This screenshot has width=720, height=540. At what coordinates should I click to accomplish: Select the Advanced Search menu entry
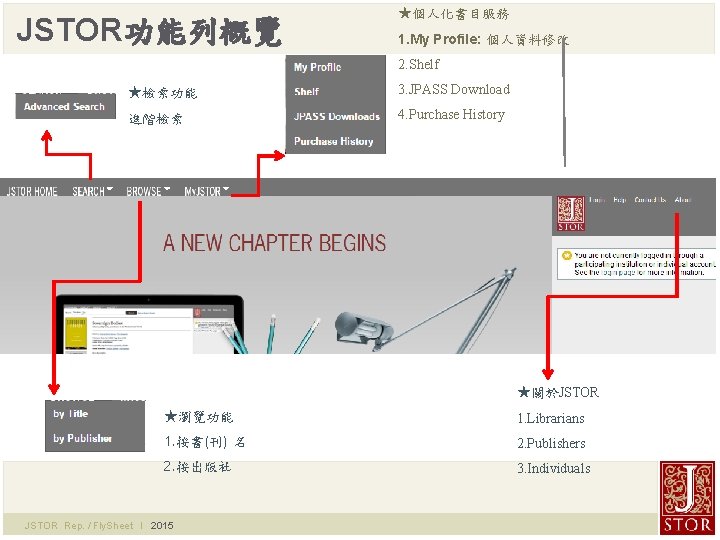click(x=65, y=107)
